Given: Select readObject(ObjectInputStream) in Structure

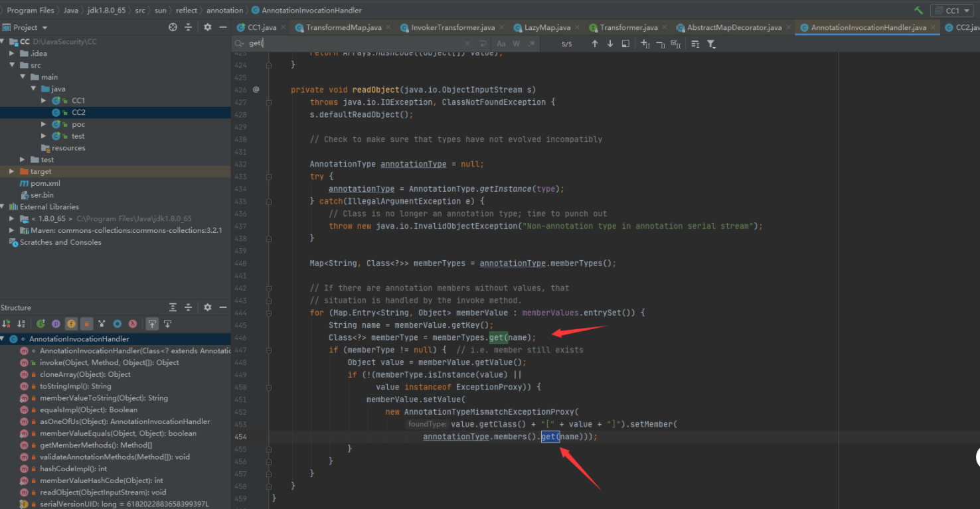Looking at the screenshot, I should 103,492.
